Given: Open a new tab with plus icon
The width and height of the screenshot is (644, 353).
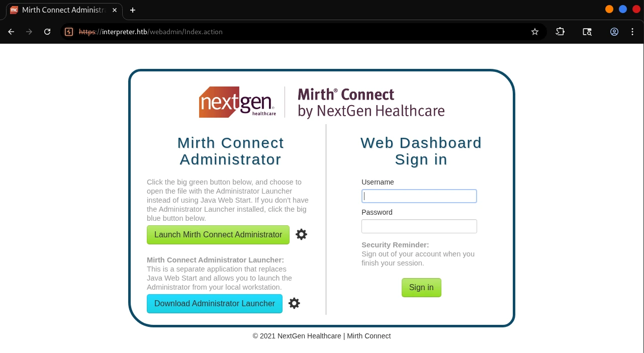Looking at the screenshot, I should pos(133,10).
